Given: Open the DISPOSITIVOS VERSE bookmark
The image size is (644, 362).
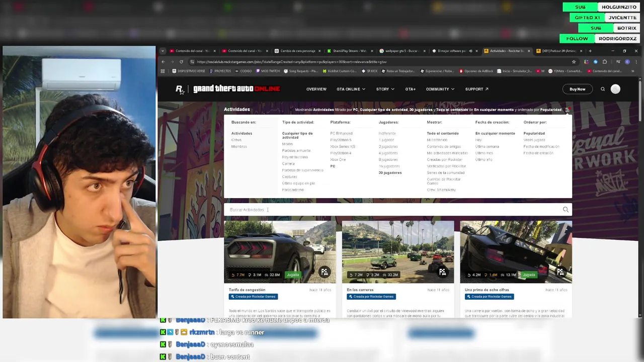Looking at the screenshot, I should pyautogui.click(x=189, y=71).
